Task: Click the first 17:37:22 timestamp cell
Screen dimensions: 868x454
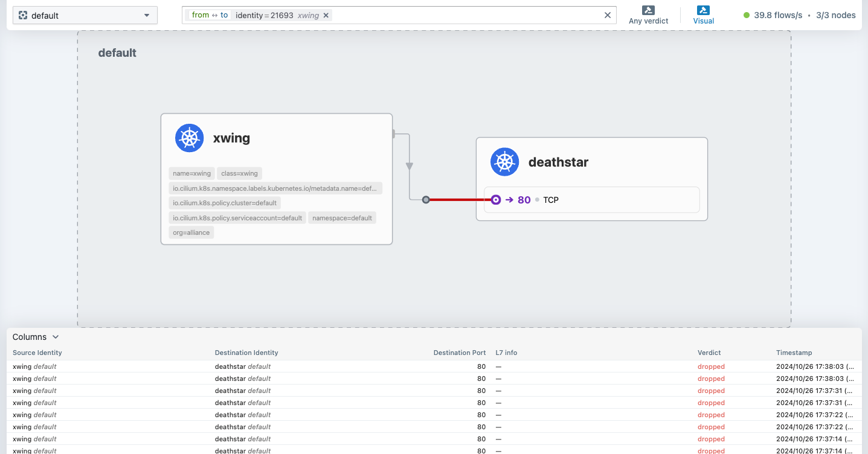Action: pos(815,415)
